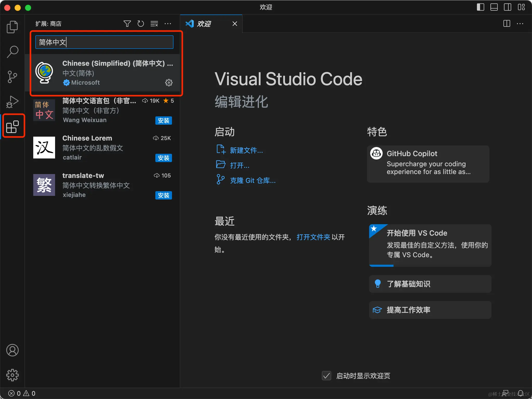Image resolution: width=532 pixels, height=399 pixels.
Task: Open the Manage gear menu at bottom-left
Action: [12, 375]
